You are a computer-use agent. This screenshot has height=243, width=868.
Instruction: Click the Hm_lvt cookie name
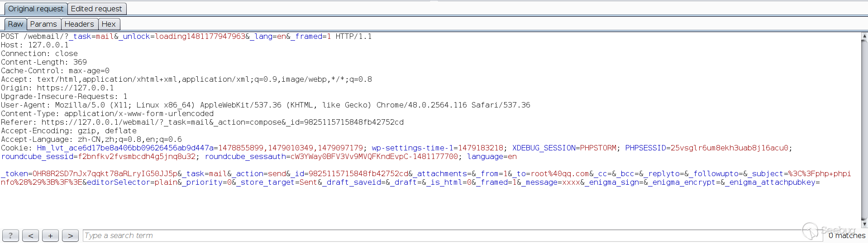[x=125, y=148]
